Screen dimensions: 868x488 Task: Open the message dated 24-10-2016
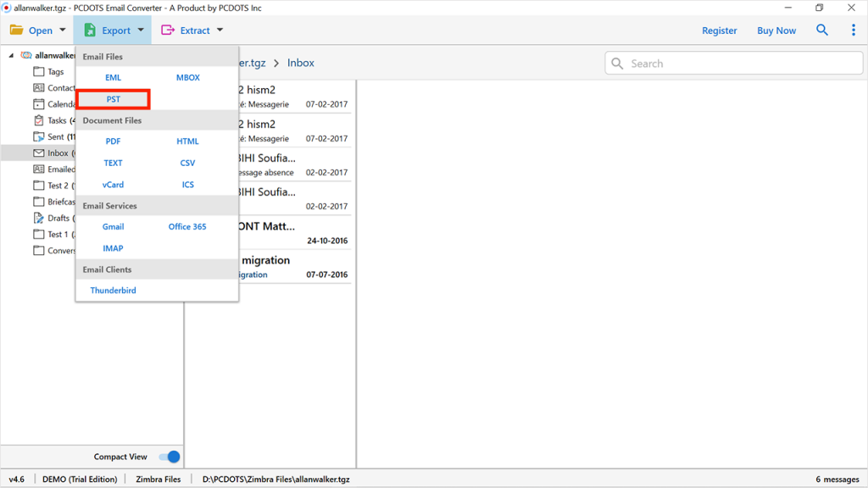click(x=294, y=233)
